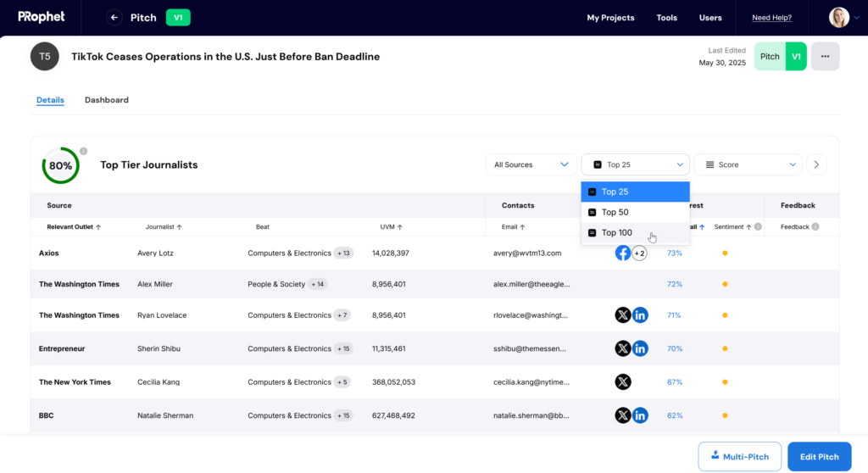Open Cecilia Kang's X profile icon

[x=623, y=381]
